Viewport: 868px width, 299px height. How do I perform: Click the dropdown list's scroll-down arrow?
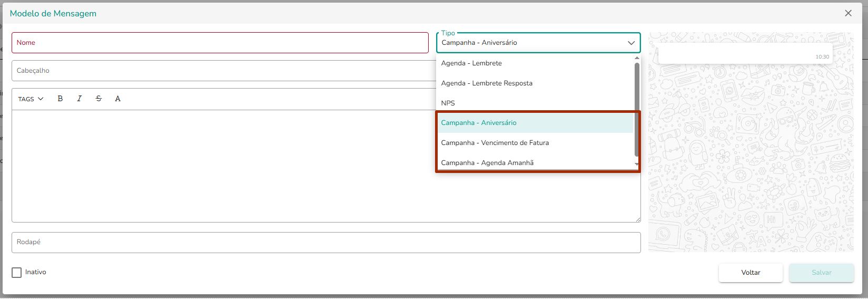coord(637,165)
